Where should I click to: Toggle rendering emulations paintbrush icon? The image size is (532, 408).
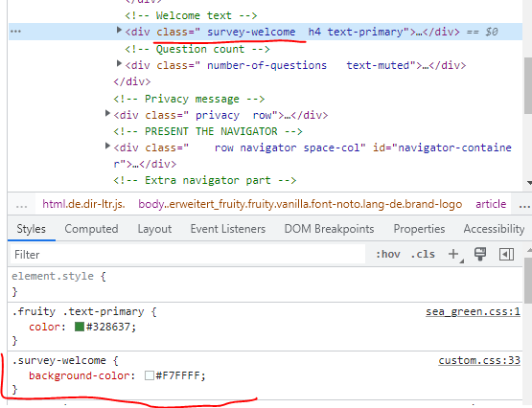point(479,254)
